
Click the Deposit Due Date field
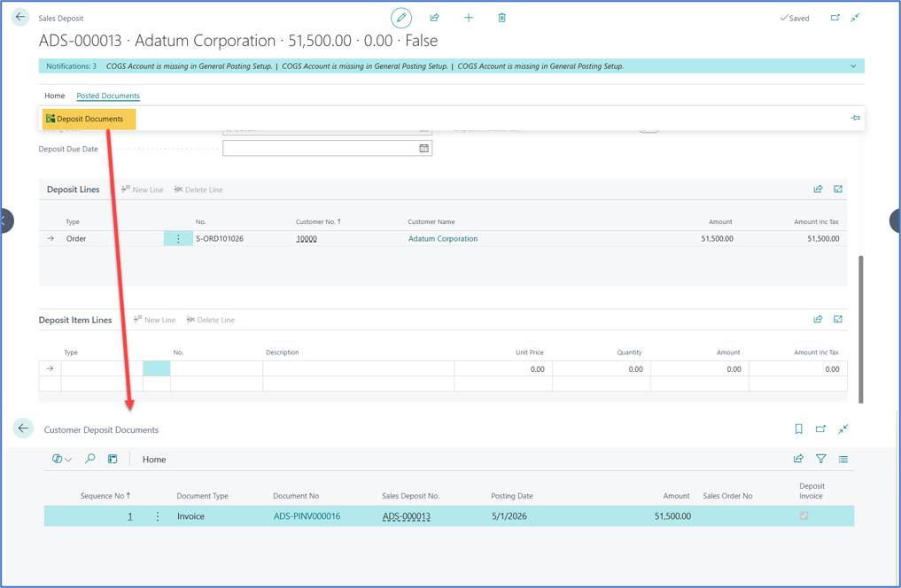coord(327,148)
